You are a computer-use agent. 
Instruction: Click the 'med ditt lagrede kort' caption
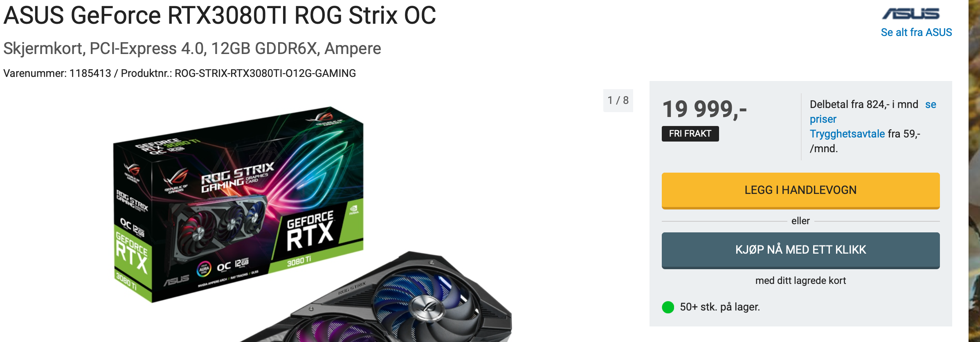coord(800,281)
